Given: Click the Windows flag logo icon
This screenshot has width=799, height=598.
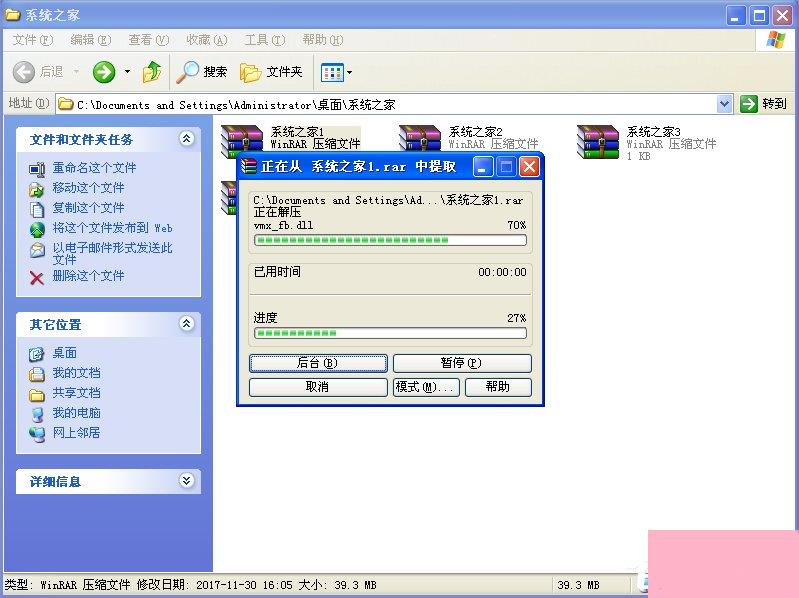Looking at the screenshot, I should point(776,40).
